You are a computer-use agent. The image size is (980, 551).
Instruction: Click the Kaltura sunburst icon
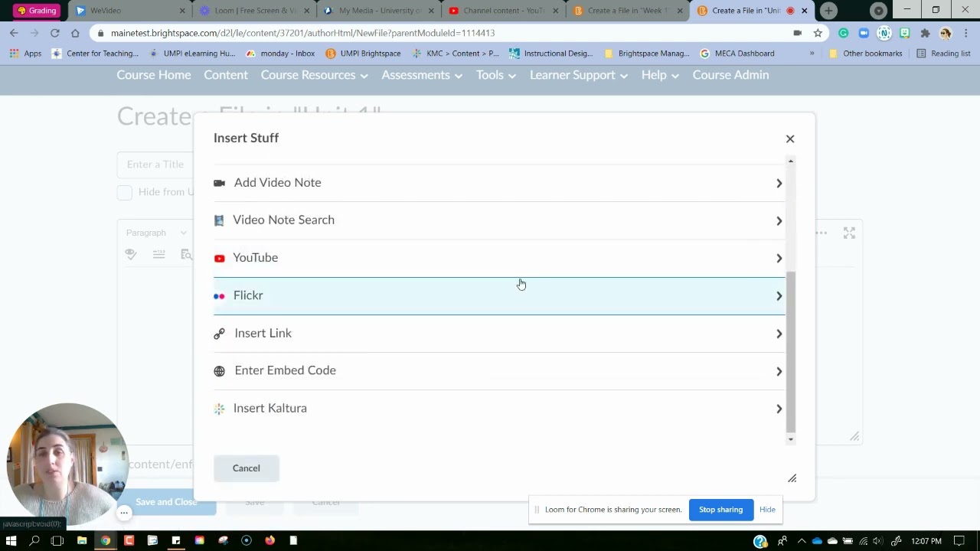219,409
